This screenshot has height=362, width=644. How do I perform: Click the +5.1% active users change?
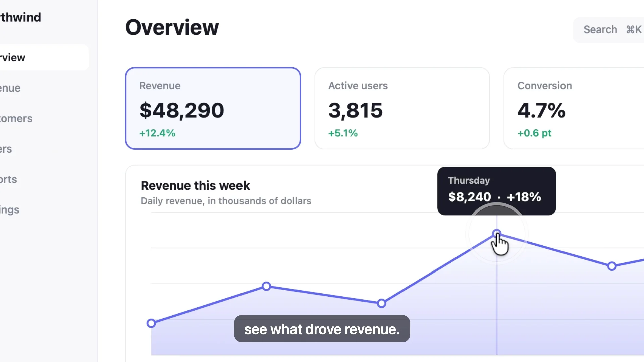click(343, 133)
